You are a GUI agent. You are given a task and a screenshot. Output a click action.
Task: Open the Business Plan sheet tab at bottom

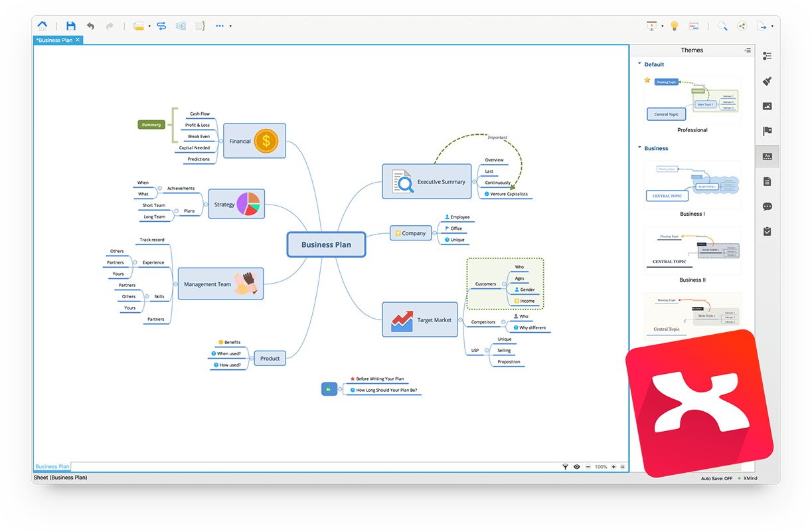click(52, 467)
